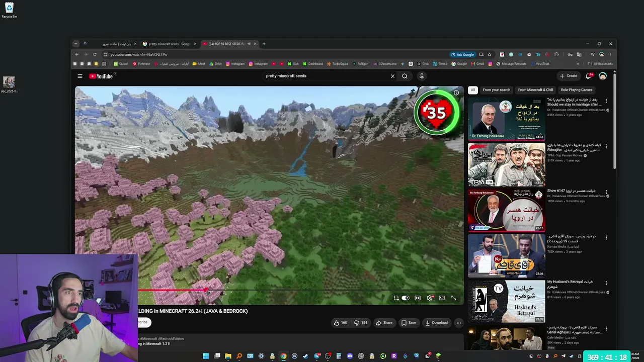Image resolution: width=644 pixels, height=362 pixels.
Task: Download the YouTube video
Action: (x=436, y=323)
